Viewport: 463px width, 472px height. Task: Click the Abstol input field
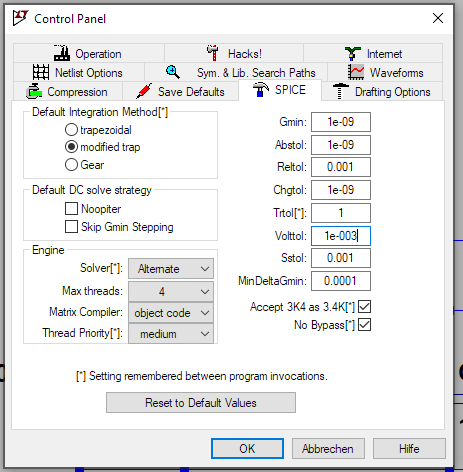(341, 145)
